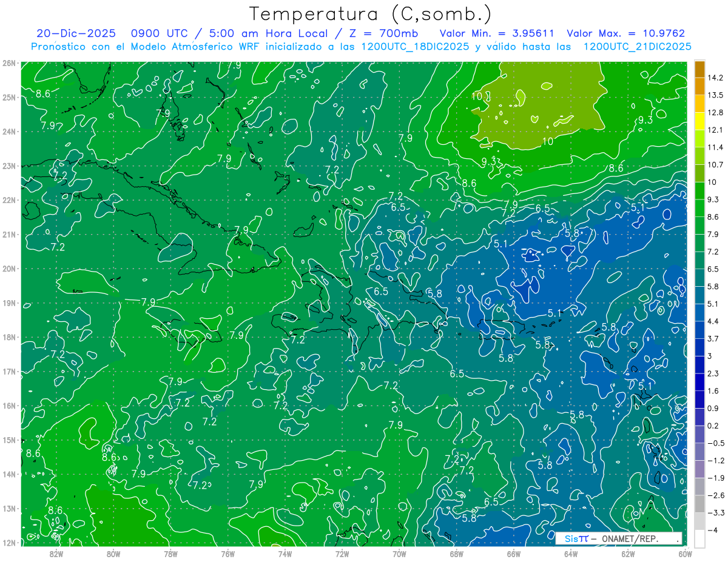Click the SisTT ONAMET/REP. logo box
The height and width of the screenshot is (562, 728).
[x=619, y=538]
